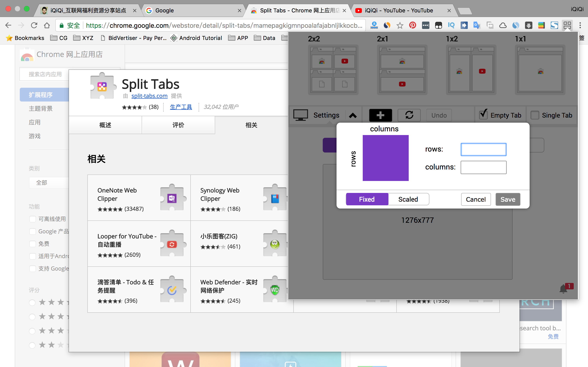Switch to the iQiQi YouTube tab
Image resolution: width=588 pixels, height=367 pixels.
point(403,10)
